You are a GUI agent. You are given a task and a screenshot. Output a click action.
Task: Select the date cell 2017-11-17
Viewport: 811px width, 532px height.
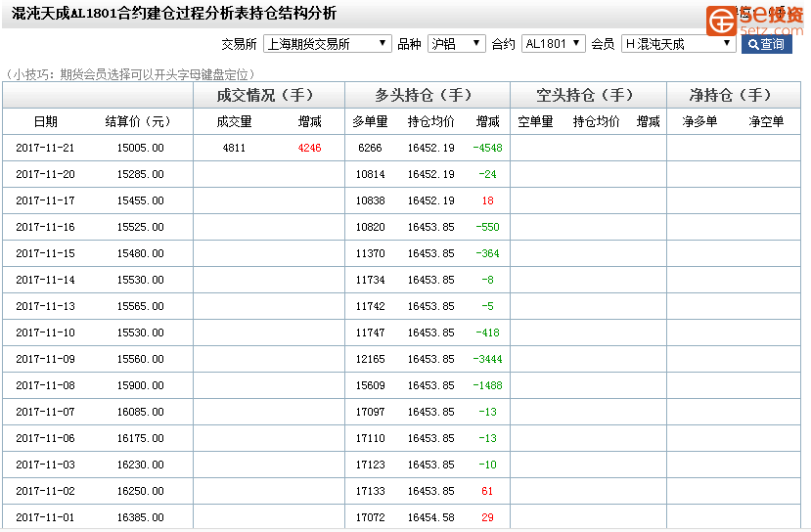pos(46,200)
